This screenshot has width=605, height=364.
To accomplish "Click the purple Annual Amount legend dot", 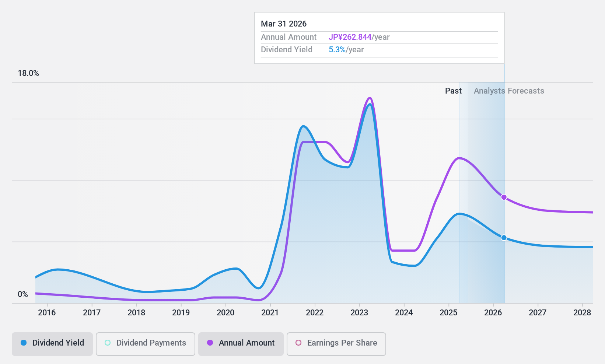I will [210, 343].
